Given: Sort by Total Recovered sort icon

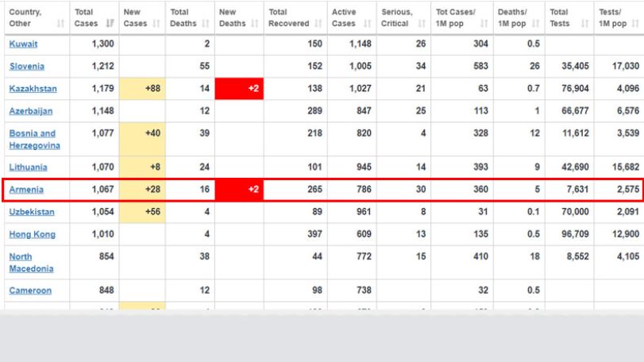Looking at the screenshot, I should pos(318,23).
